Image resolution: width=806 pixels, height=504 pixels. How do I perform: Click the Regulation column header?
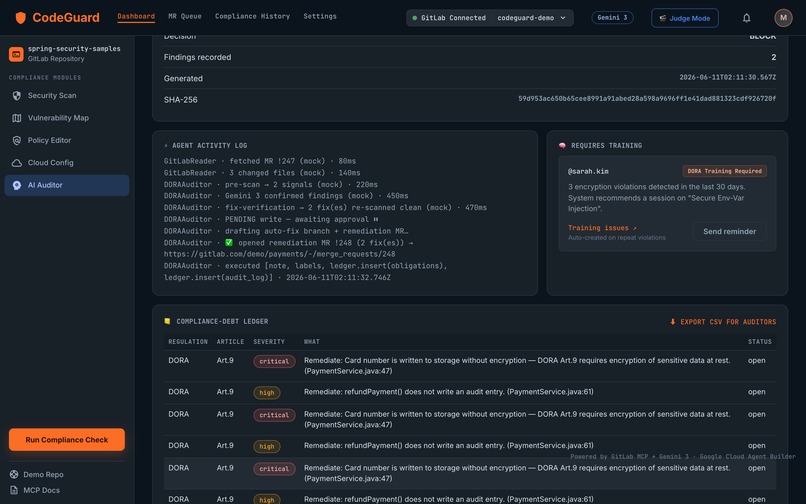pyautogui.click(x=188, y=341)
